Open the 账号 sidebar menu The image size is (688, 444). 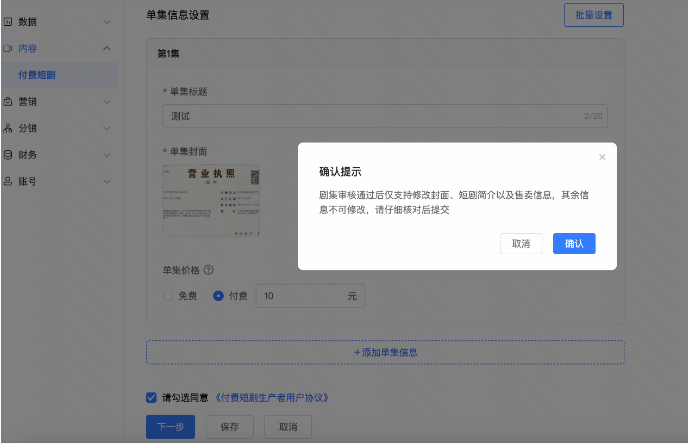(60, 181)
